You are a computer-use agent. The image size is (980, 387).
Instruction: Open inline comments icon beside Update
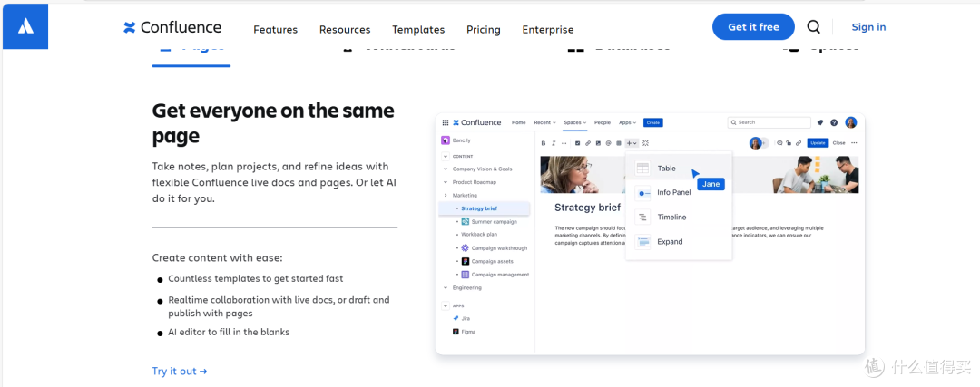pos(779,143)
